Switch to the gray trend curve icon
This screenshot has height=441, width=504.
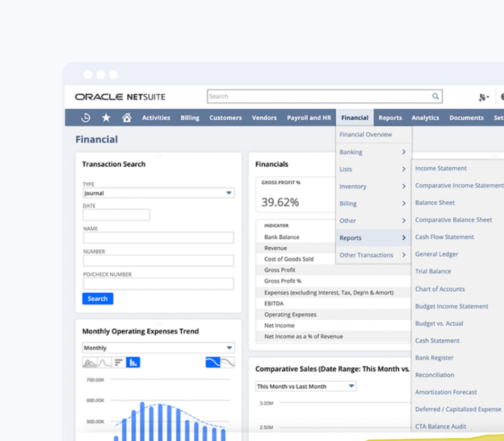pos(227,362)
